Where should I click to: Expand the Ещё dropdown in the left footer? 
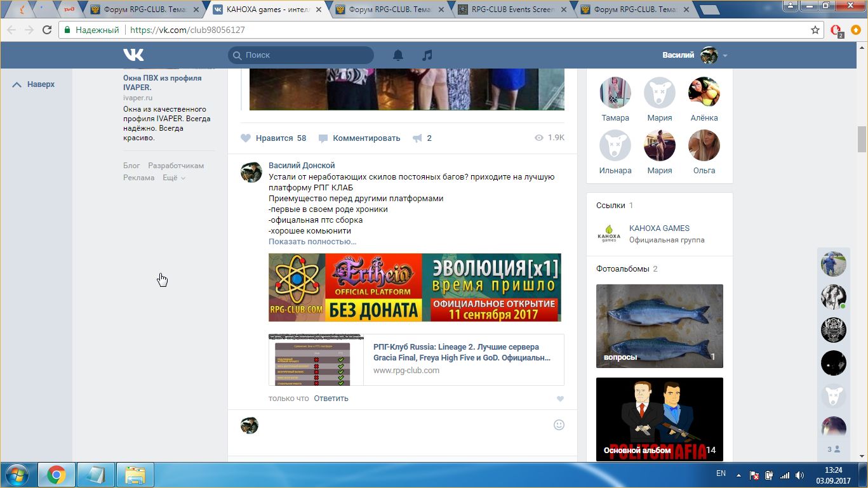[x=174, y=178]
